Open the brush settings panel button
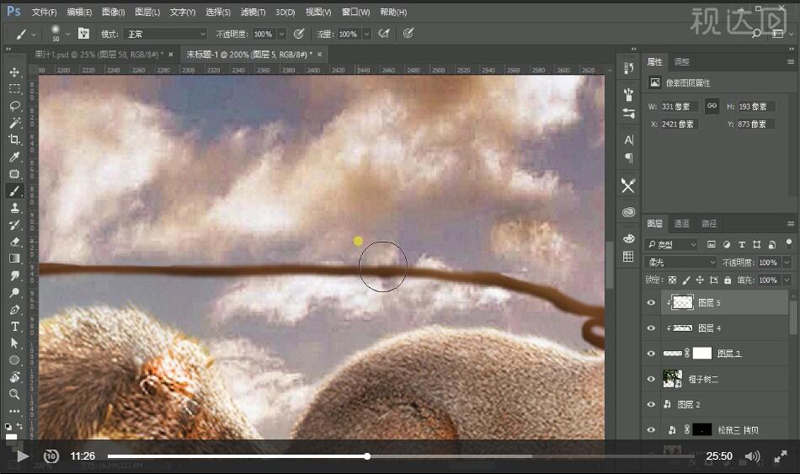This screenshot has width=800, height=474. (x=83, y=34)
